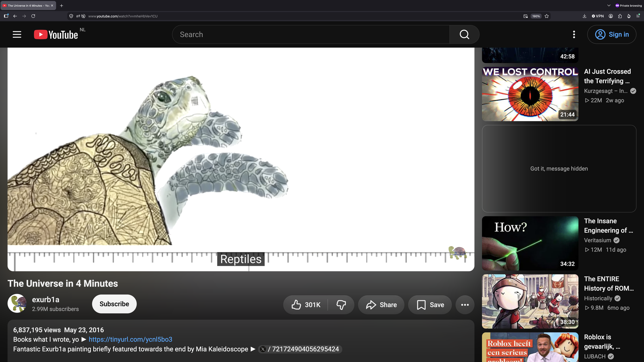Image resolution: width=644 pixels, height=362 pixels.
Task: Click the Subscribe button
Action: click(x=114, y=304)
